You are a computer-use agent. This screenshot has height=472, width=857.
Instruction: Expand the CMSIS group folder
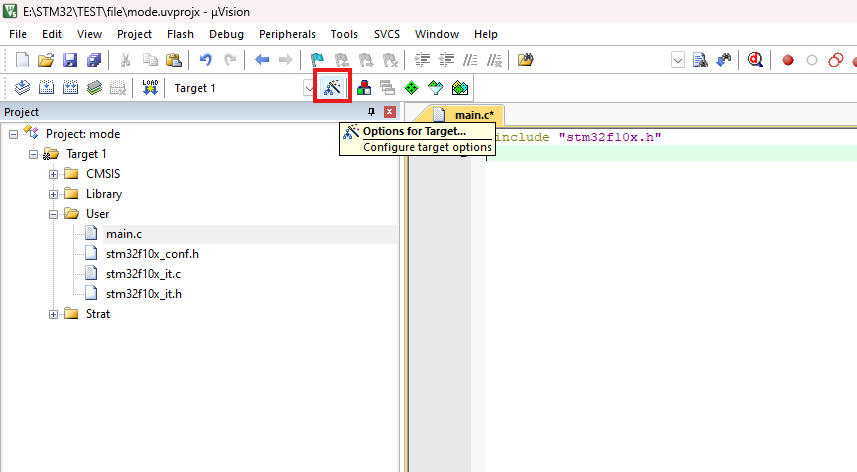coord(54,174)
